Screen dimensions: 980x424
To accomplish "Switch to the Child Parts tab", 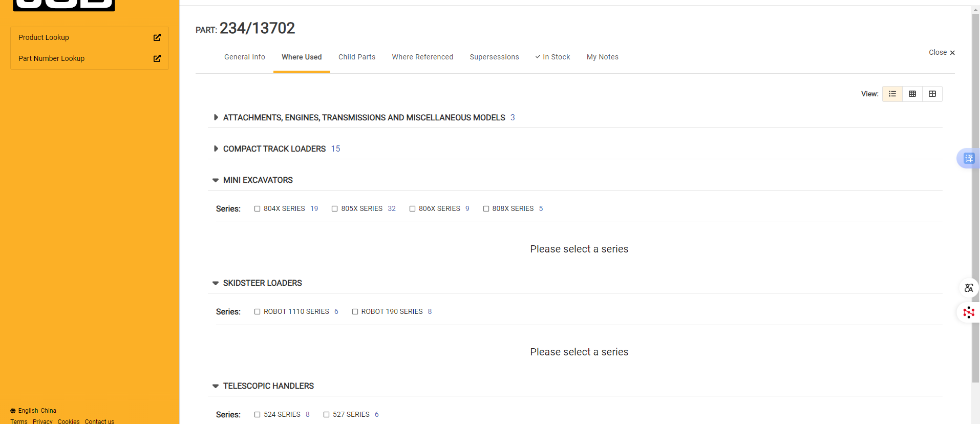I will (x=356, y=57).
